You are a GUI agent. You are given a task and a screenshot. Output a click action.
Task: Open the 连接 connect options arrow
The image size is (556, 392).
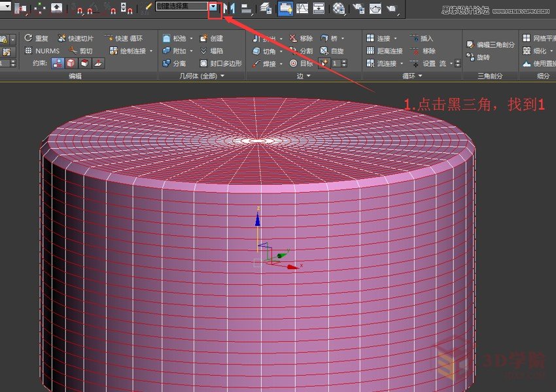(x=396, y=39)
